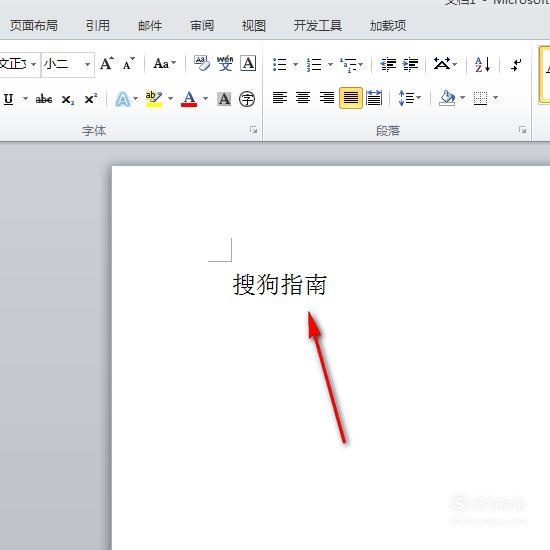Open the numbering library dropdown arrow
The width and height of the screenshot is (550, 550).
point(330,65)
